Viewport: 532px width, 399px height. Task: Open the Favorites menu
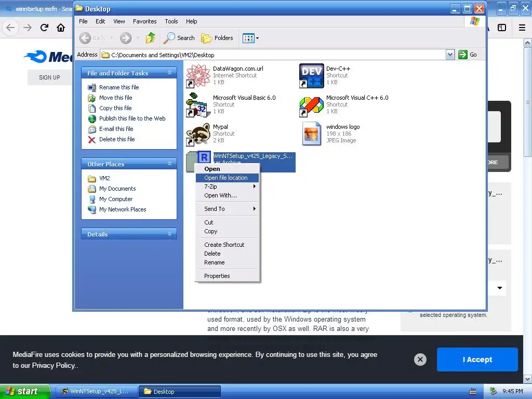[x=145, y=21]
